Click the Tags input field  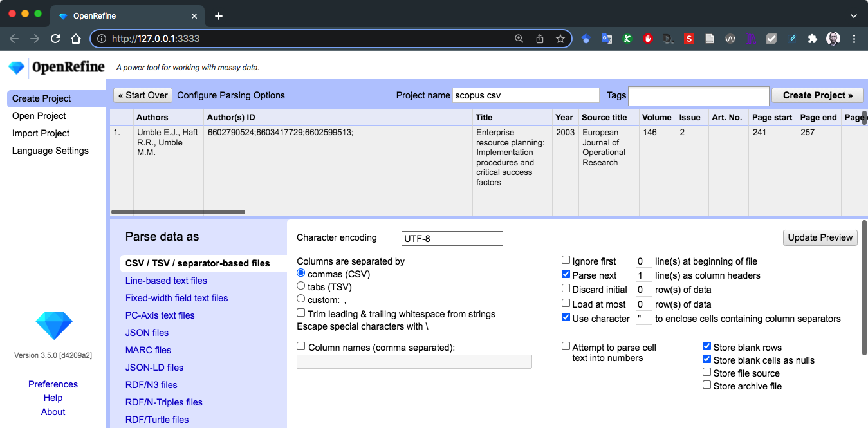pyautogui.click(x=698, y=96)
